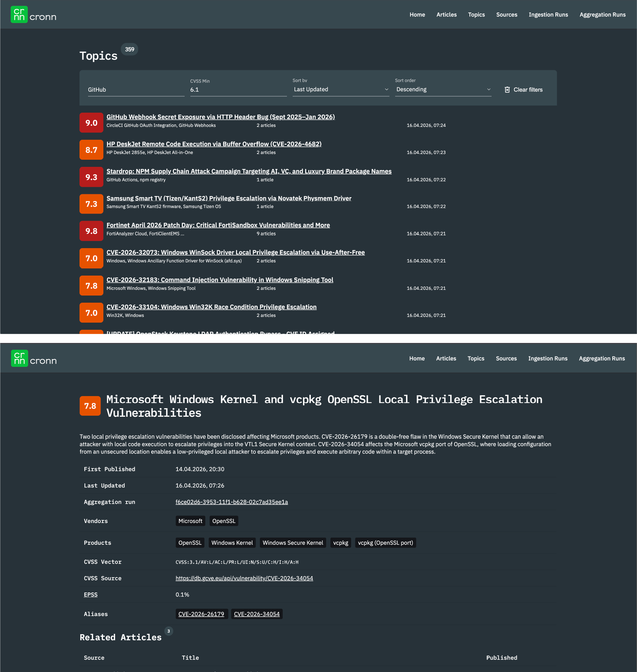This screenshot has width=637, height=672.
Task: Click the Microsoft vendor tag
Action: (190, 521)
